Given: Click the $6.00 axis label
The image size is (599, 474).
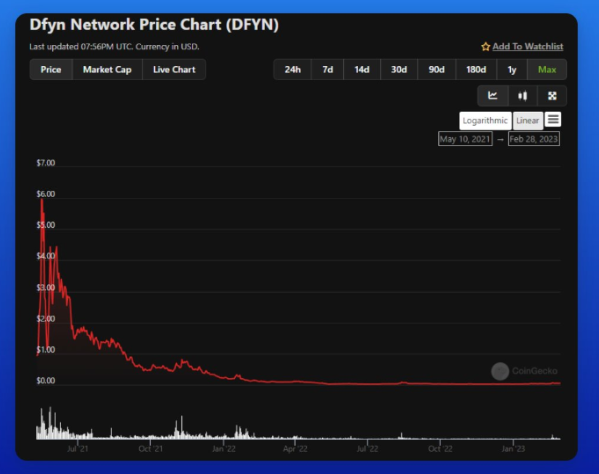Looking at the screenshot, I should point(46,194).
